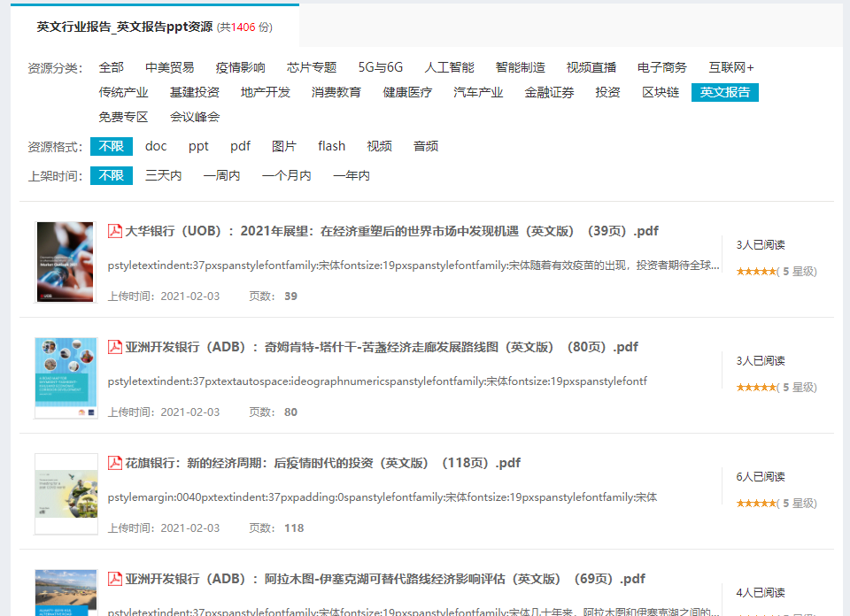Select the 英文行业报告_英文报告ppt资源 tab
The width and height of the screenshot is (850, 616).
click(x=154, y=27)
